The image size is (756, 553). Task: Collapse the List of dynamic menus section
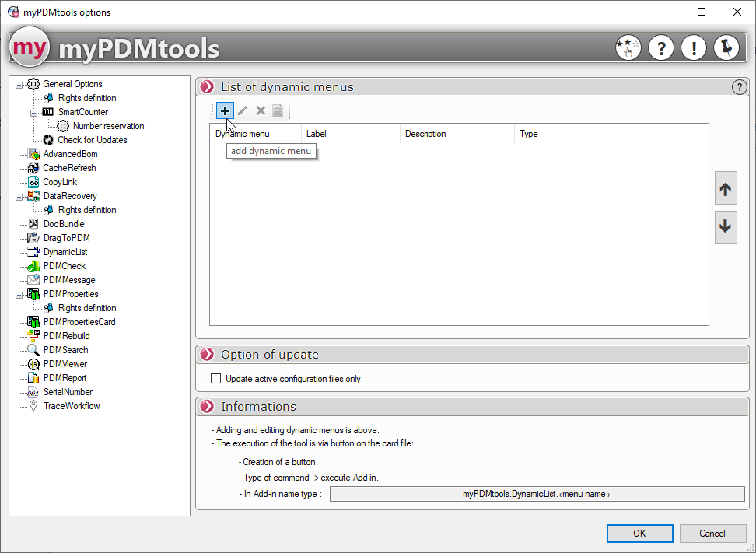point(207,87)
